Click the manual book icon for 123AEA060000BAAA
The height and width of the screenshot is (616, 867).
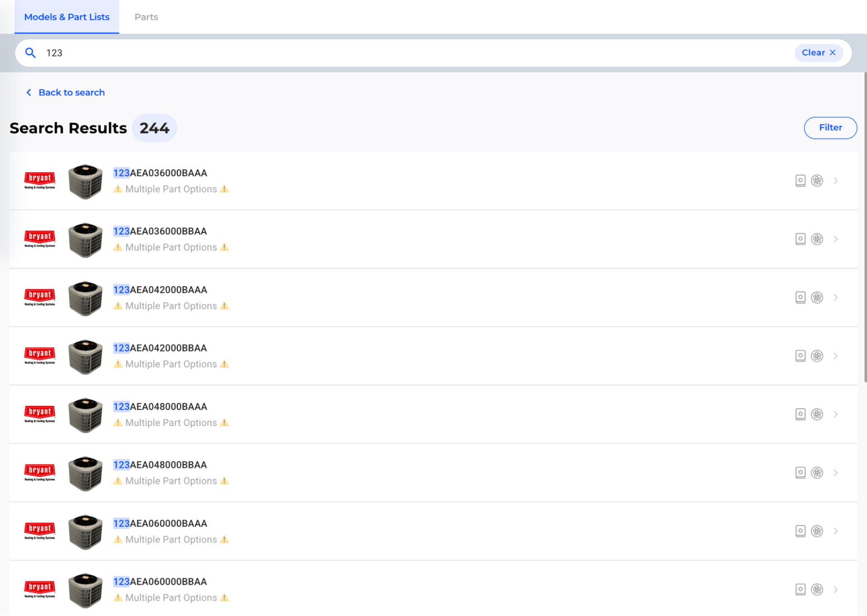800,531
